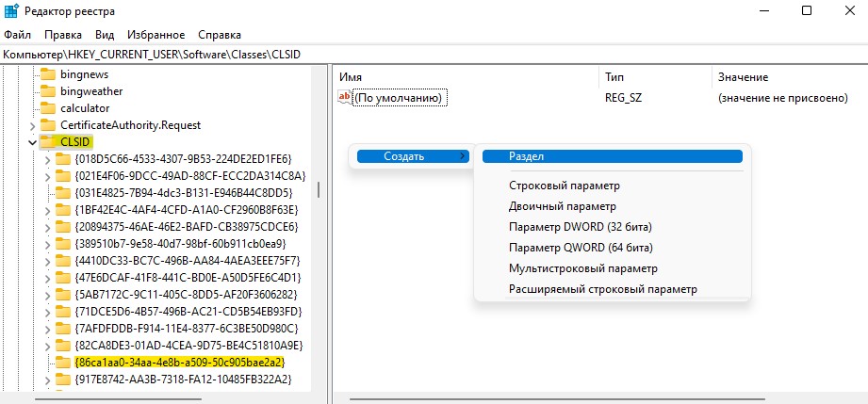Expand key {917E8742-AA3B-7318-FA12-10485FB322A2}
This screenshot has height=404, width=868.
pyautogui.click(x=47, y=380)
